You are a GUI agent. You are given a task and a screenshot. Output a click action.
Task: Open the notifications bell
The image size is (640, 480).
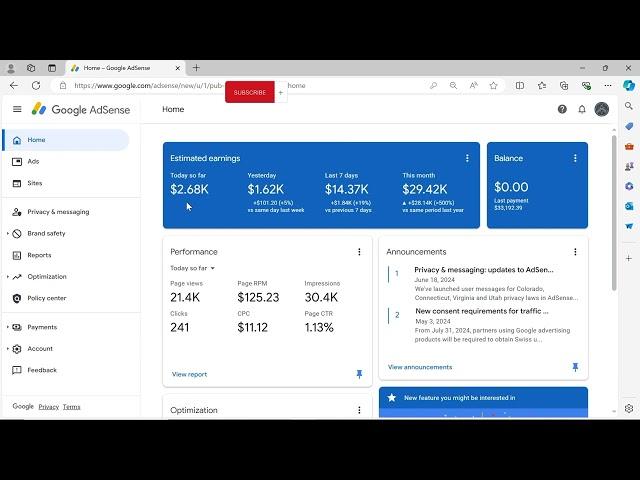tap(582, 109)
